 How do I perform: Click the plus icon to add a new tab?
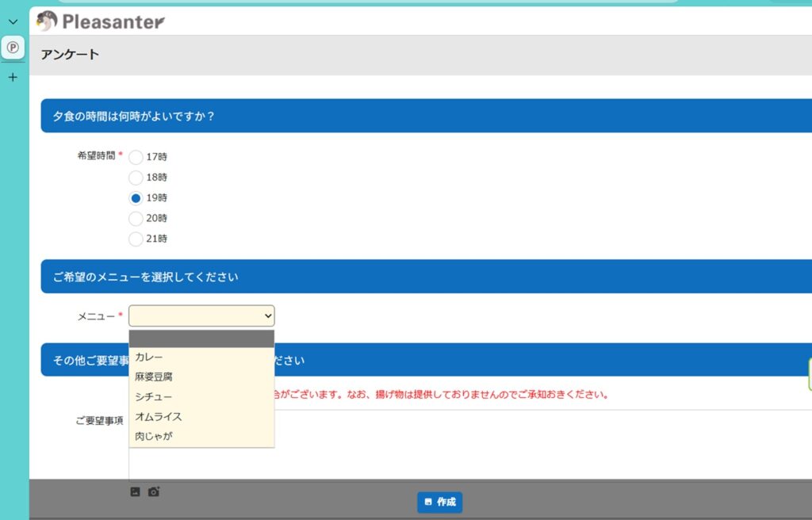point(13,78)
